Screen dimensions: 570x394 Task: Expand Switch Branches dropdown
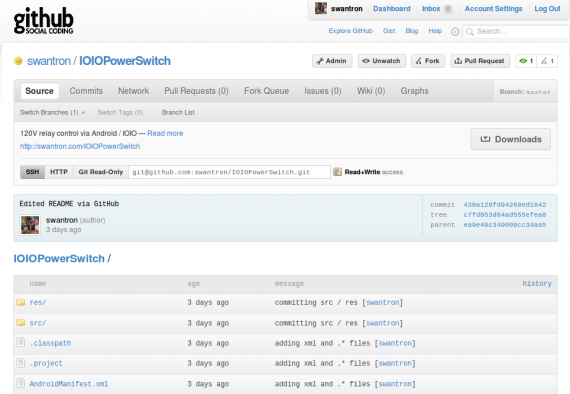(x=52, y=113)
